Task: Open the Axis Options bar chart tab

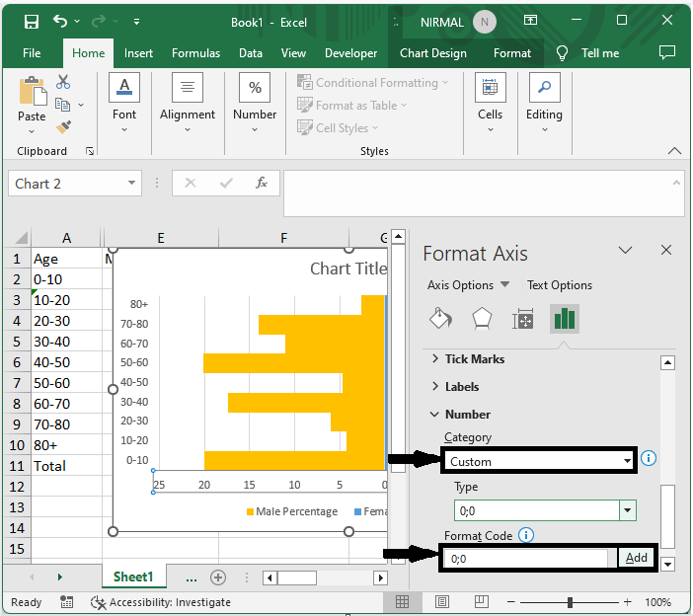Action: click(x=565, y=318)
